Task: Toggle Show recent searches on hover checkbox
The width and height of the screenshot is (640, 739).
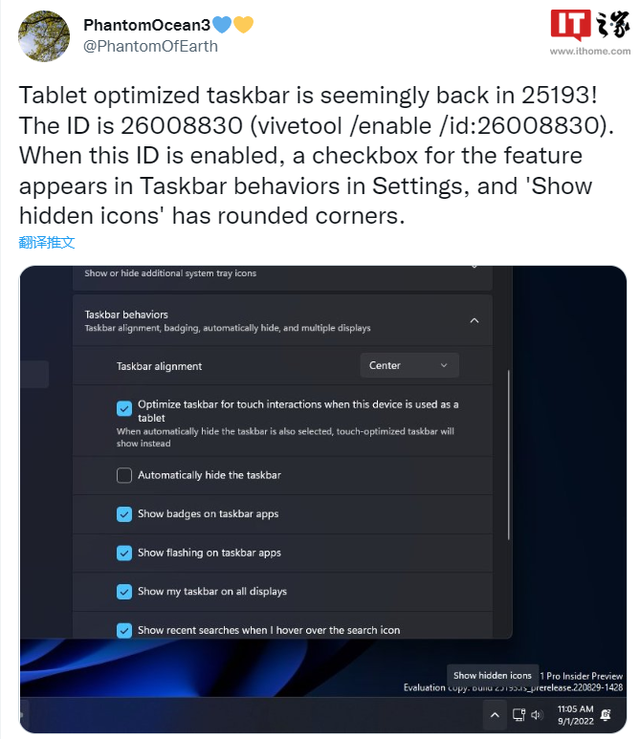Action: pyautogui.click(x=124, y=630)
